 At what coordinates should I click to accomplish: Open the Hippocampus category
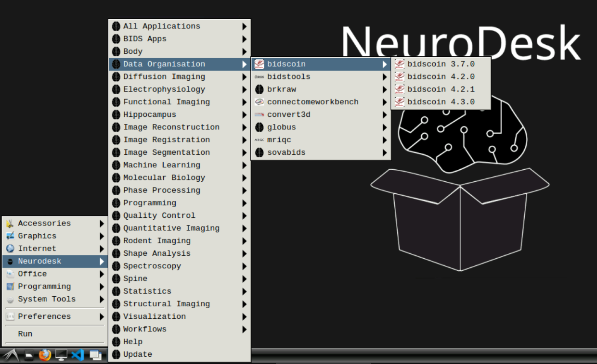click(x=180, y=114)
